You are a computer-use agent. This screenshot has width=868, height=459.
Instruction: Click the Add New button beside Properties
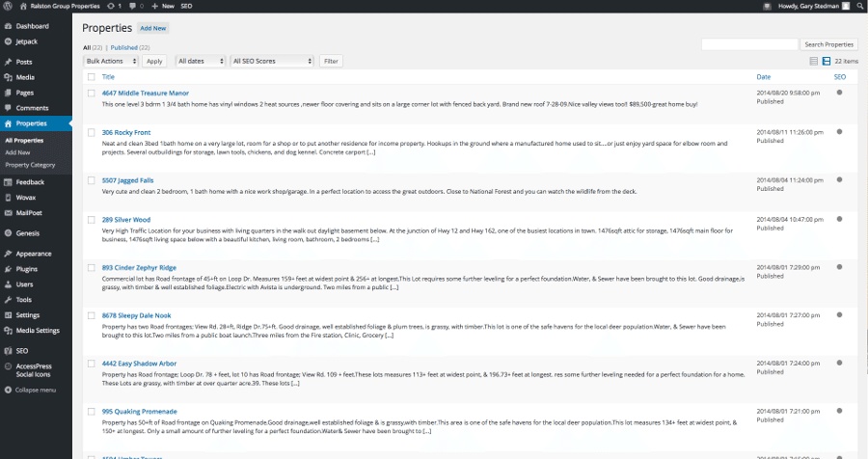[152, 28]
